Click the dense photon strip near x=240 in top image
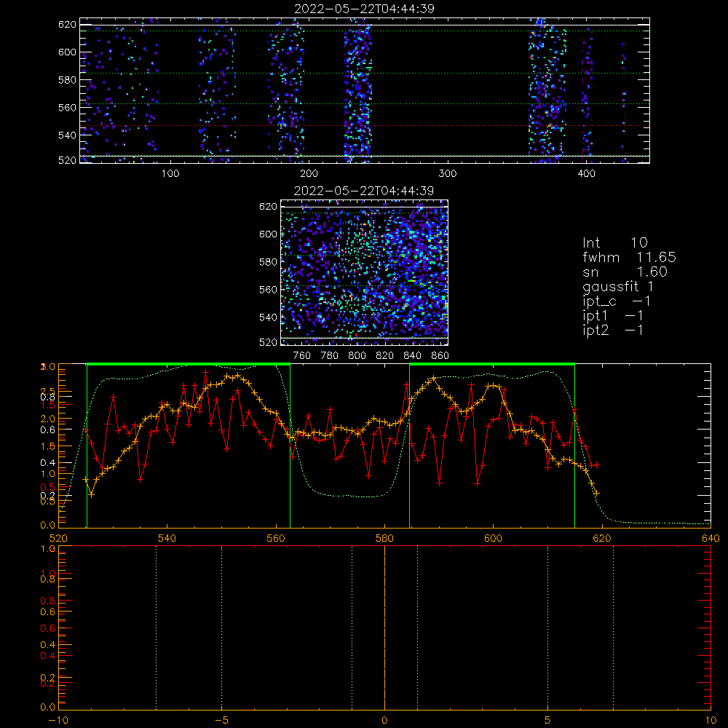The height and width of the screenshot is (728, 728). point(358,90)
